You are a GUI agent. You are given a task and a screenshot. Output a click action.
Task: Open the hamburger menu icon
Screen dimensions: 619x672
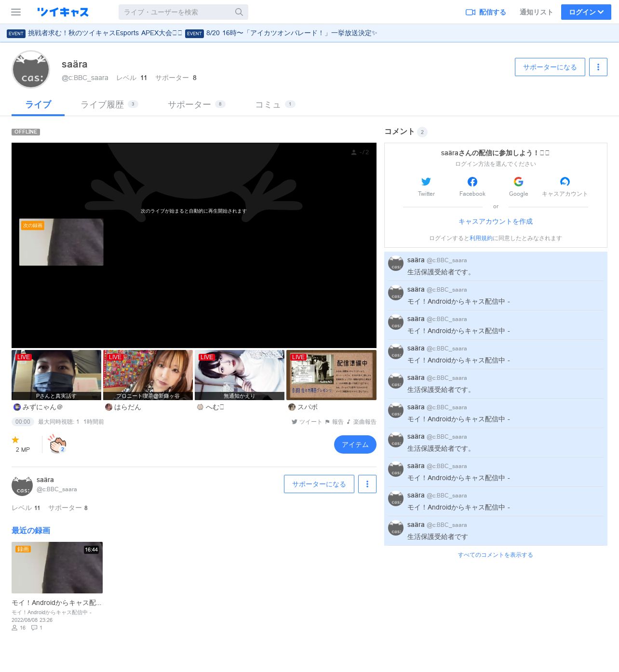click(16, 12)
